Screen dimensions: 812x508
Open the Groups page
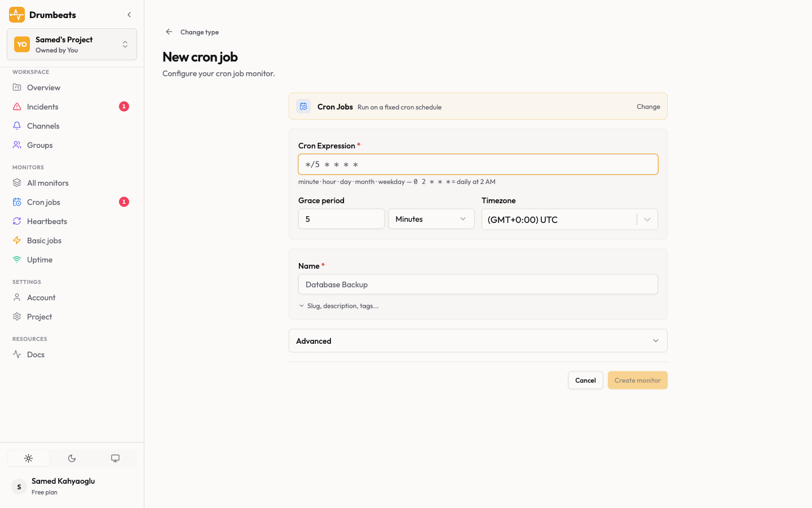[x=72, y=145]
